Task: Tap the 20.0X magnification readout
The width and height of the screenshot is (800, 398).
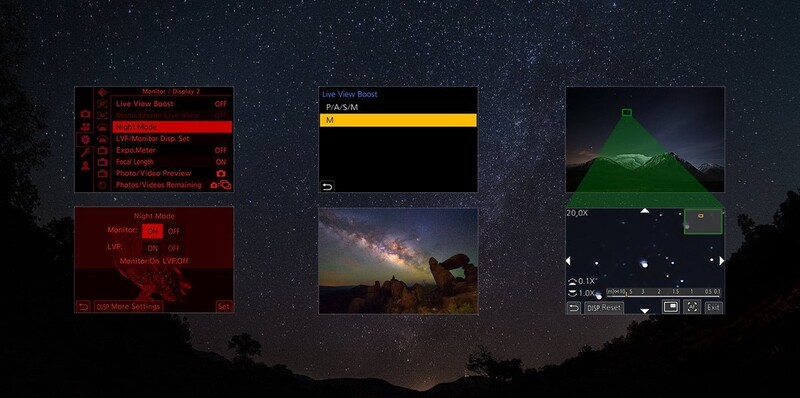Action: (577, 213)
